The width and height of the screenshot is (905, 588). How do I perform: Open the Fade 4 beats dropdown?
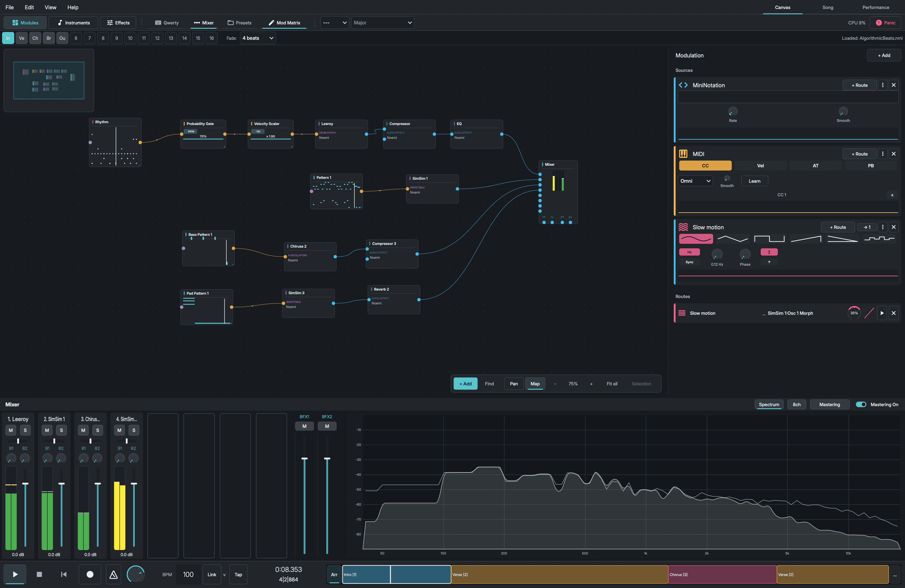[258, 38]
